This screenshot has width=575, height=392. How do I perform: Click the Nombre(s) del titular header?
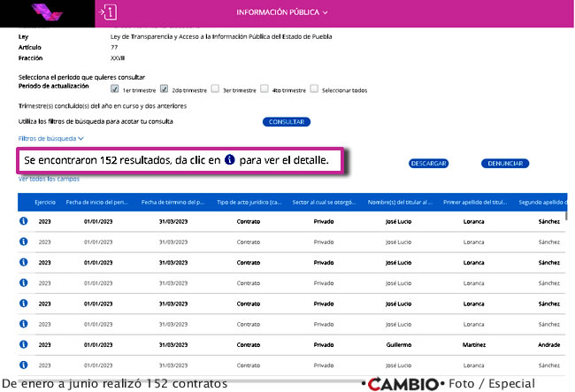[400, 202]
